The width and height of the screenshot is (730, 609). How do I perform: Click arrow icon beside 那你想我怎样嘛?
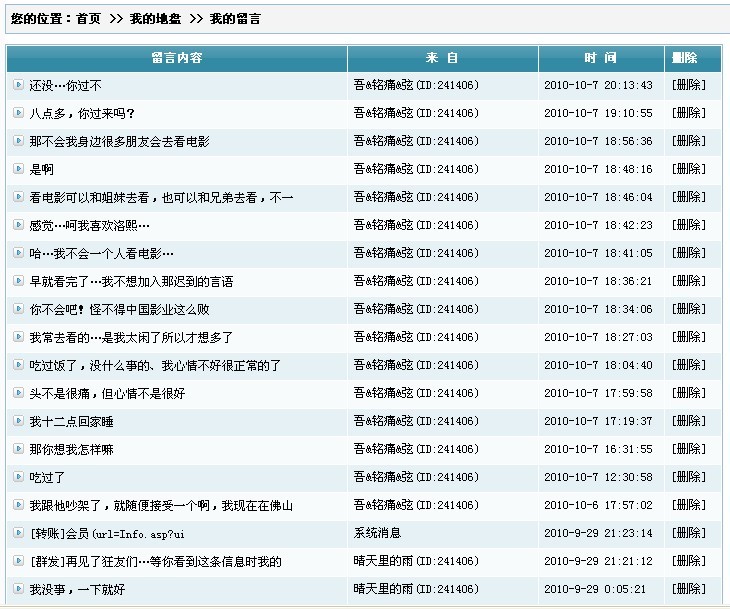point(18,449)
